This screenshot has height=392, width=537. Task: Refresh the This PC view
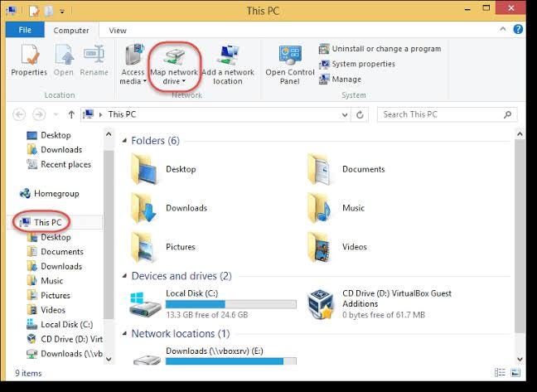[x=360, y=114]
